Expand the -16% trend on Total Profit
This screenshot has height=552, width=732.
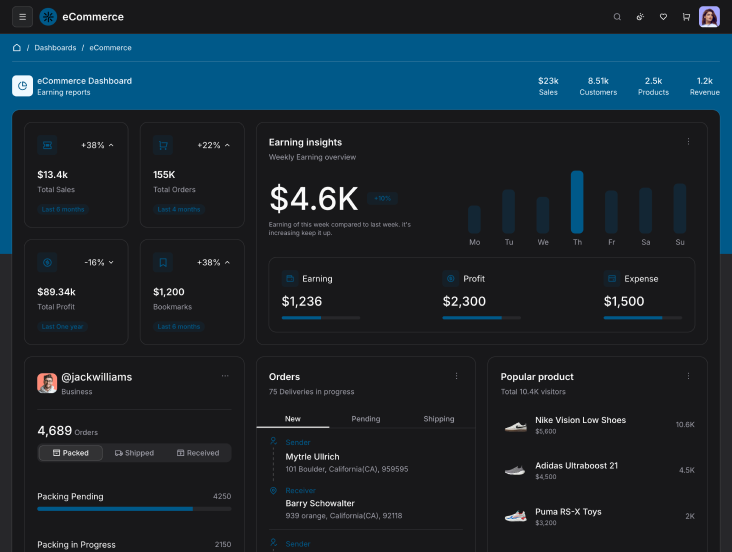[99, 262]
